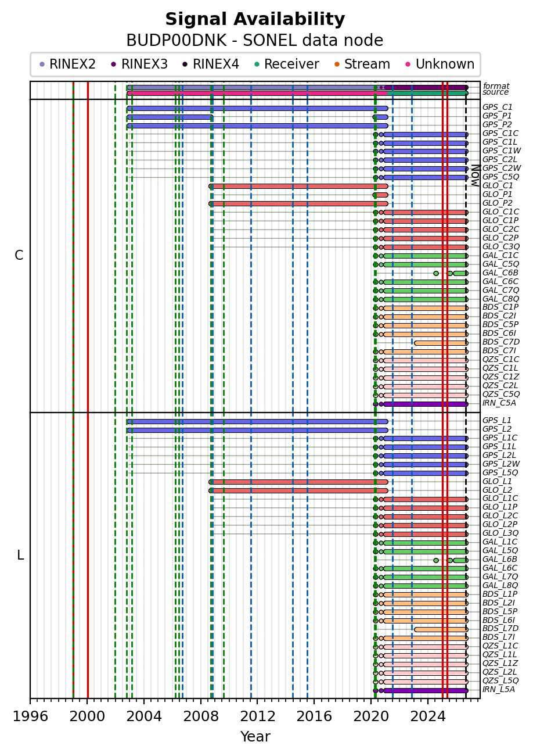Click the isolated GAL_L6B data point

(x=436, y=560)
